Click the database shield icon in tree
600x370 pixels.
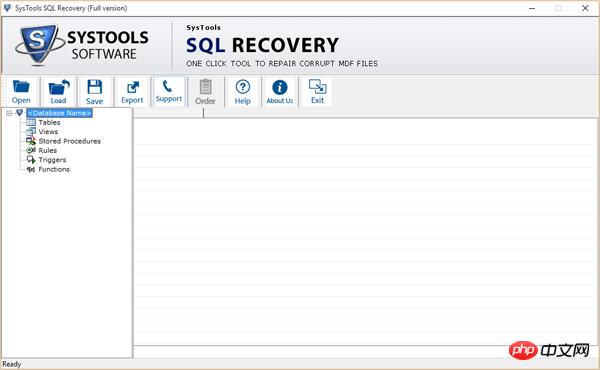click(20, 113)
